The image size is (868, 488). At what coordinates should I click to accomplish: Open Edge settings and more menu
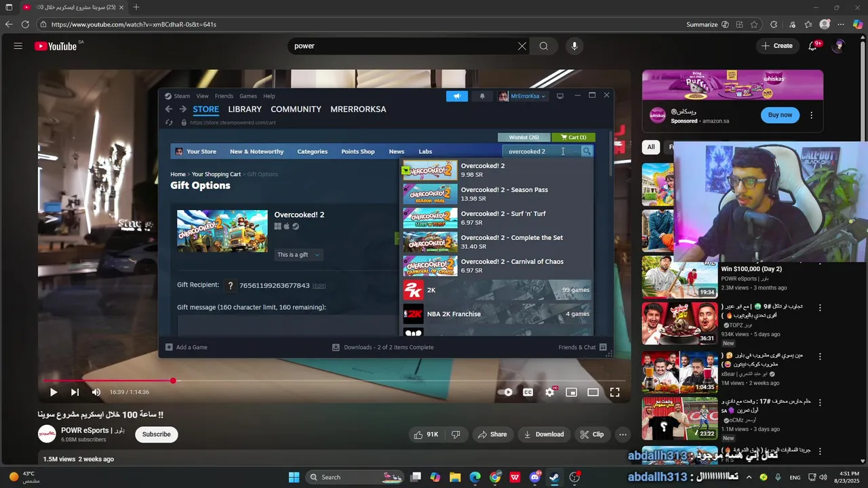pyautogui.click(x=842, y=24)
